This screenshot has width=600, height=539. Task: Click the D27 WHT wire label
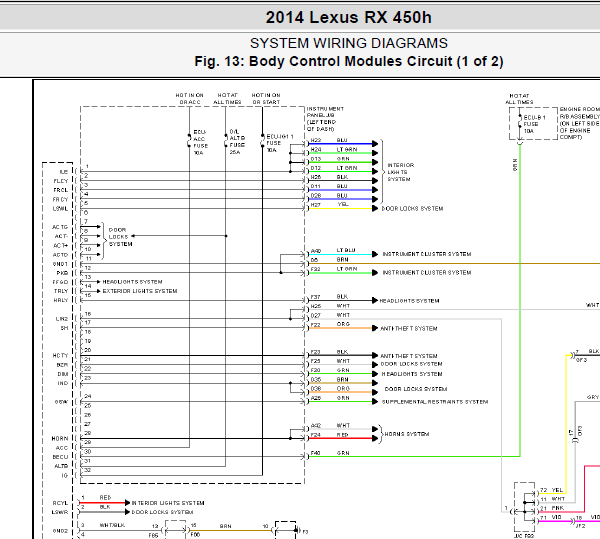coord(330,315)
